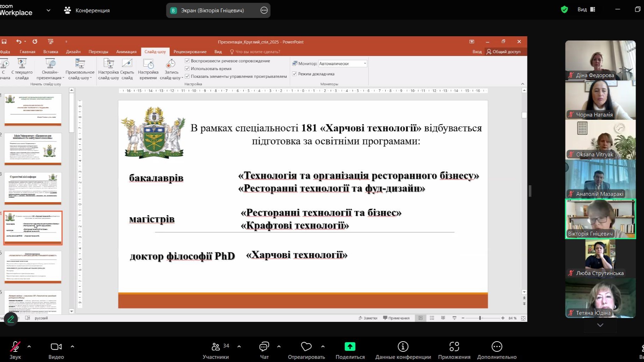Open Данные конференции info icon
This screenshot has width=644, height=362.
(403, 347)
